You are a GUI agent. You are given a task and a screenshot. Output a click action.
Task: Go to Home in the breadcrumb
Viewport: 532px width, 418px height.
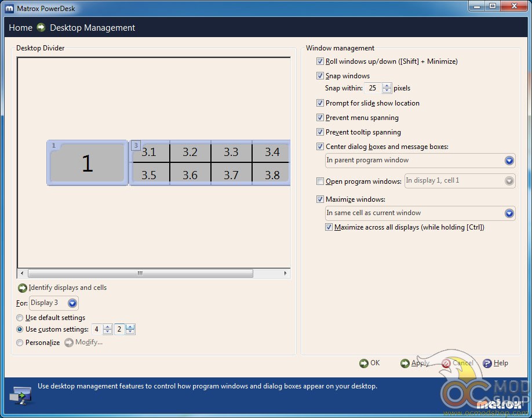20,28
